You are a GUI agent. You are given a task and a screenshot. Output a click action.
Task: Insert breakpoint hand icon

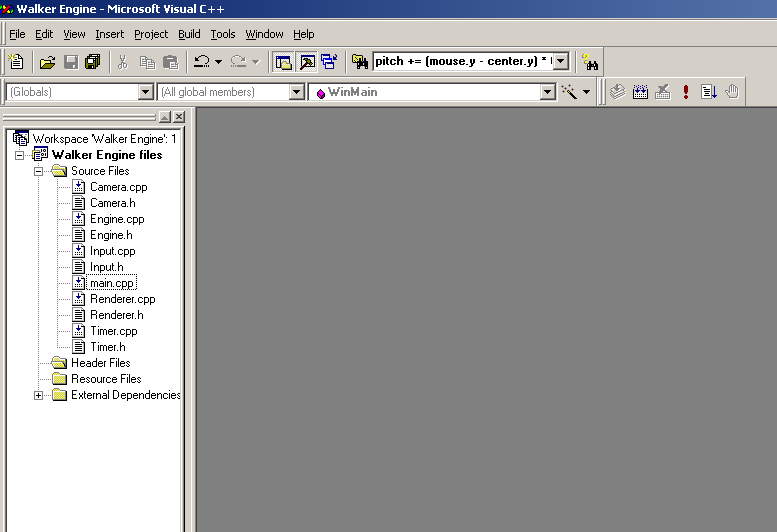(732, 92)
